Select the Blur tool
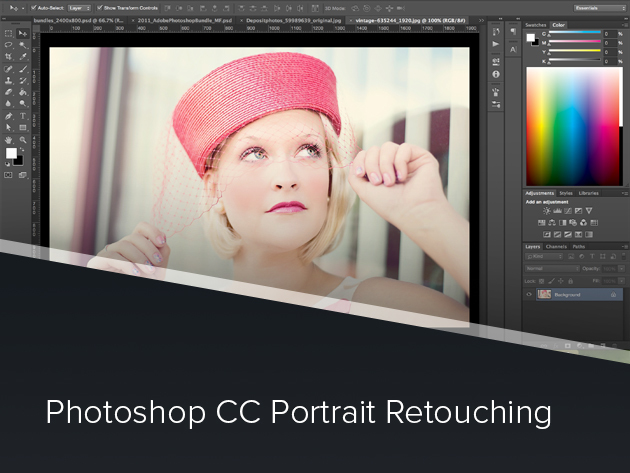This screenshot has width=630, height=473. pyautogui.click(x=8, y=104)
